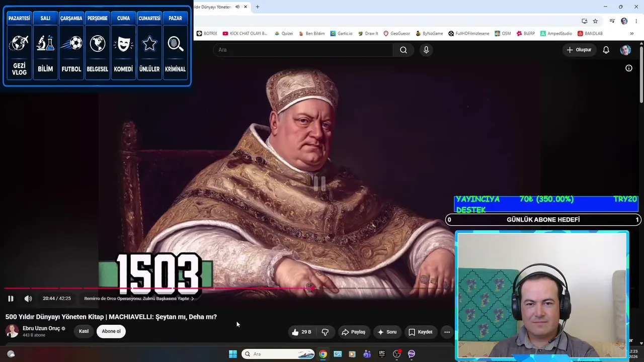The image size is (644, 362).
Task: Focus the YouTube Ara search field
Action: [303, 50]
